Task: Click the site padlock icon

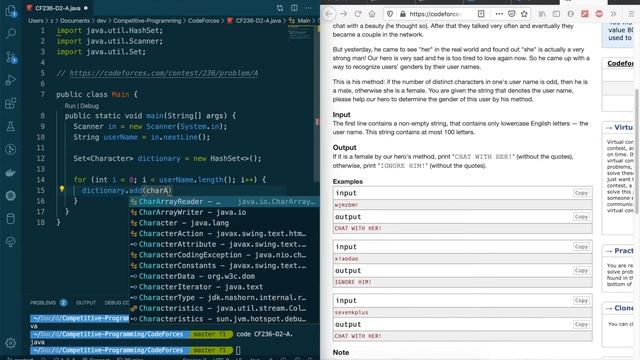Action: coord(403,14)
